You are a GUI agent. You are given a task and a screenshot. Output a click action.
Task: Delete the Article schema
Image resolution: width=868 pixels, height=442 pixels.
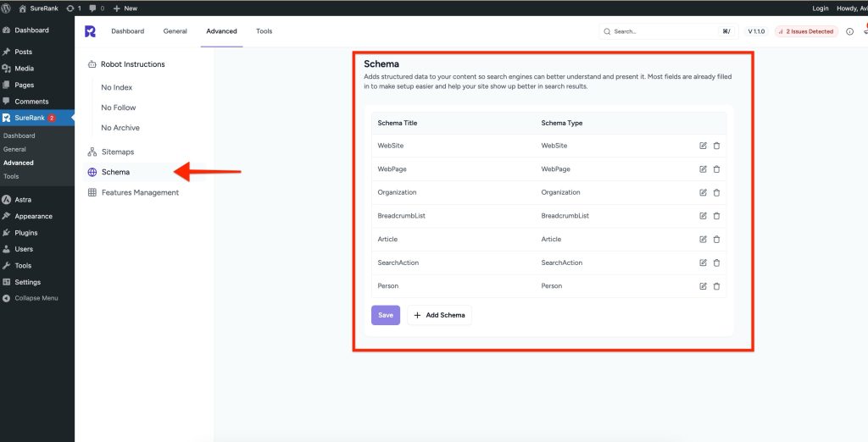[x=716, y=239]
